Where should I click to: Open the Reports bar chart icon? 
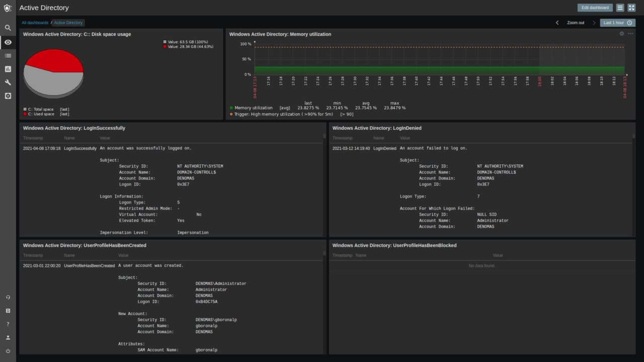click(x=8, y=69)
